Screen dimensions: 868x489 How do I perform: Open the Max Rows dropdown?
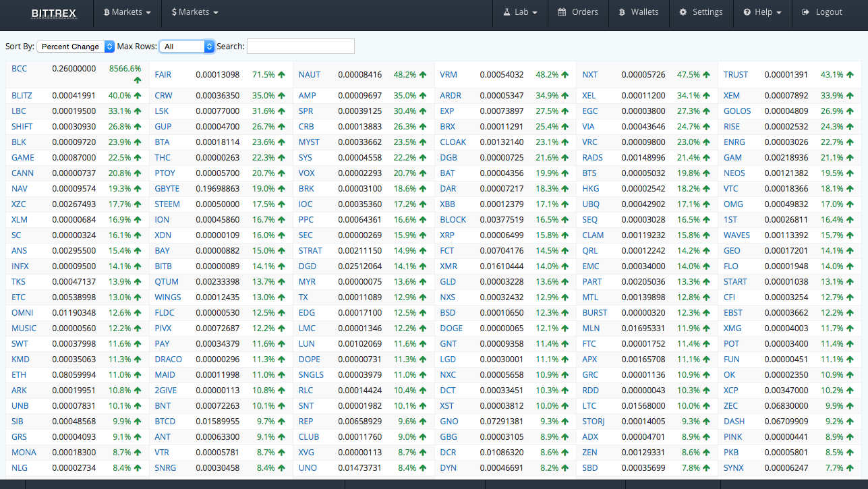[x=187, y=47]
